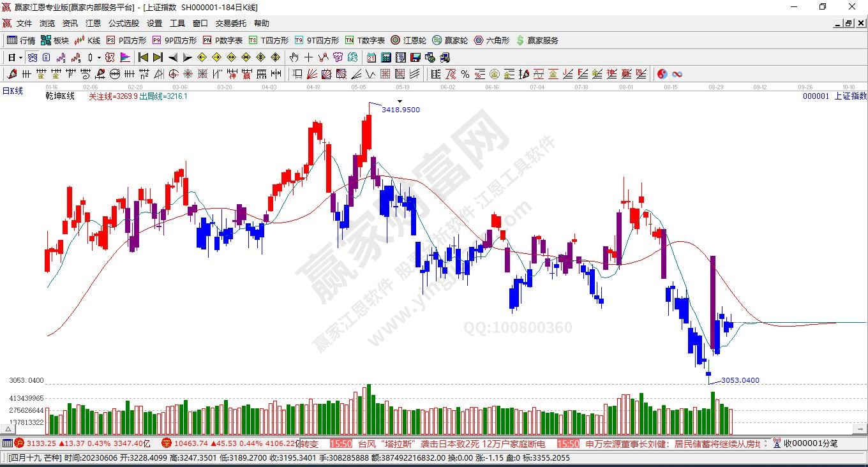Screen dimensions: 868x467
Task: Jump to first bar with skip-to-start icon
Action: (x=144, y=57)
